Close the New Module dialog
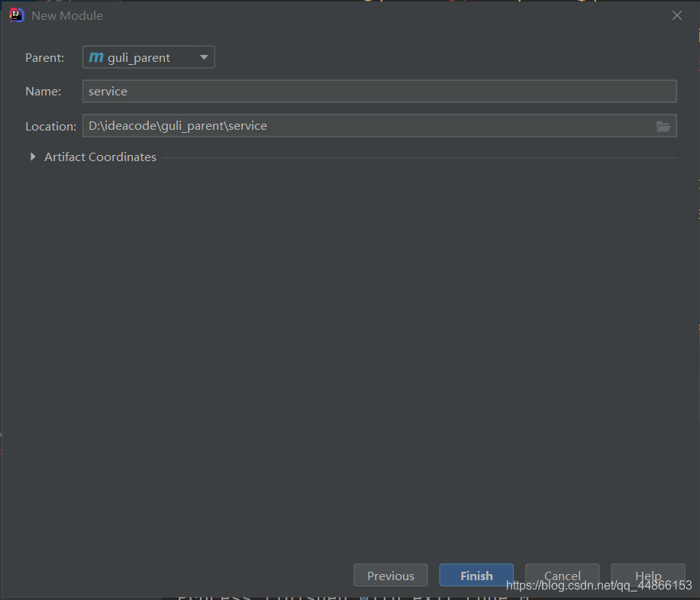Image resolution: width=700 pixels, height=600 pixels. point(677,15)
